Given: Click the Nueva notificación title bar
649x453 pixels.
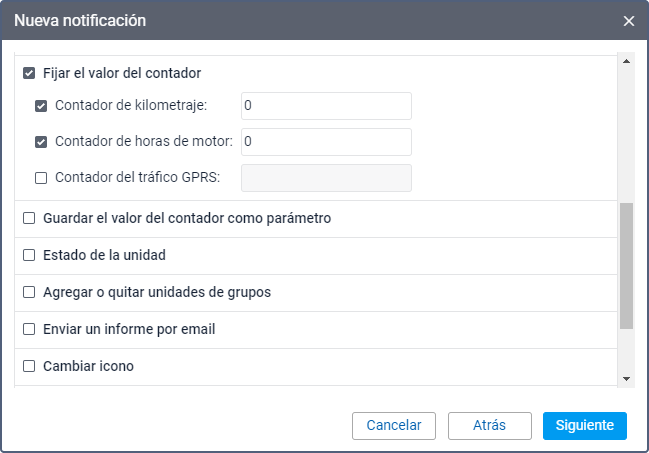Looking at the screenshot, I should tap(300, 21).
